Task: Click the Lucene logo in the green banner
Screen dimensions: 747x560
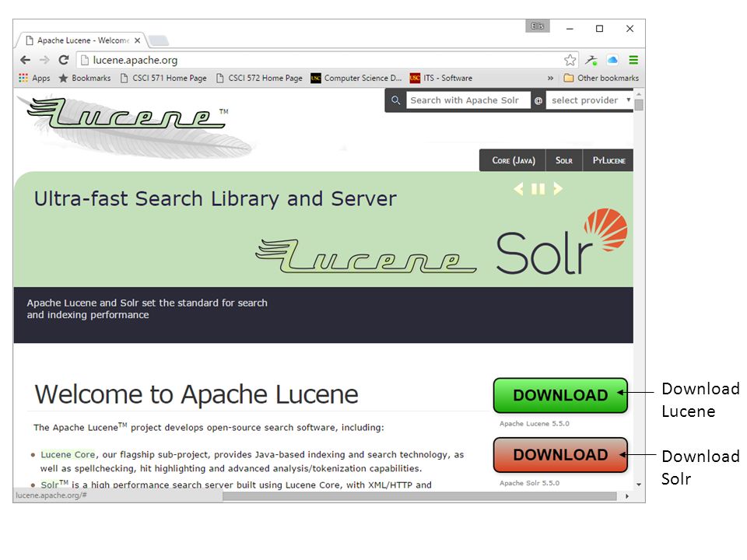Action: click(x=366, y=256)
